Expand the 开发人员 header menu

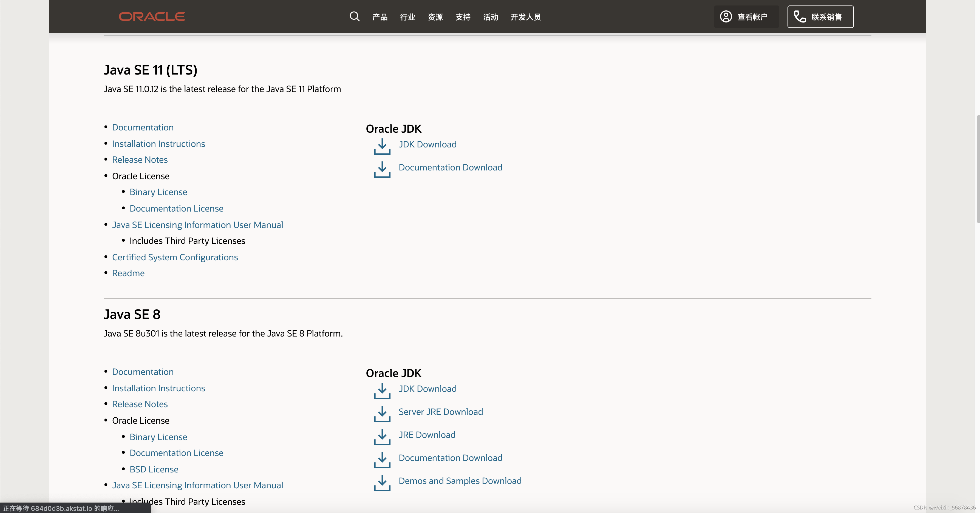525,17
